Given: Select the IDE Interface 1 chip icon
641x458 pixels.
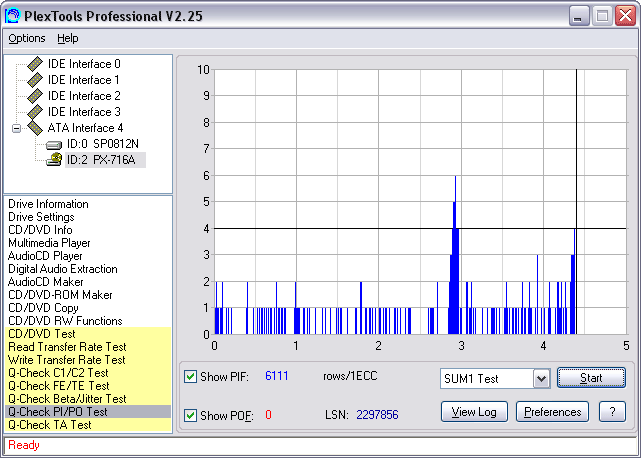Looking at the screenshot, I should pyautogui.click(x=35, y=80).
